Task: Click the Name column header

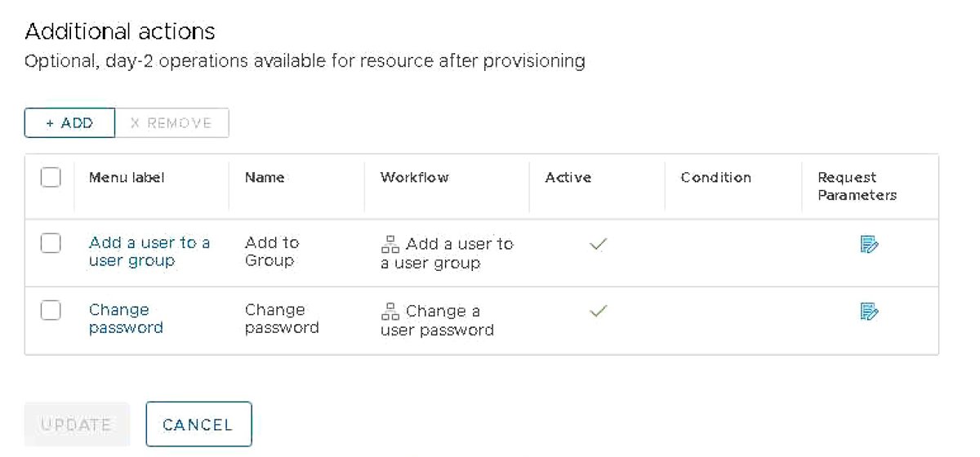Action: pos(265,177)
